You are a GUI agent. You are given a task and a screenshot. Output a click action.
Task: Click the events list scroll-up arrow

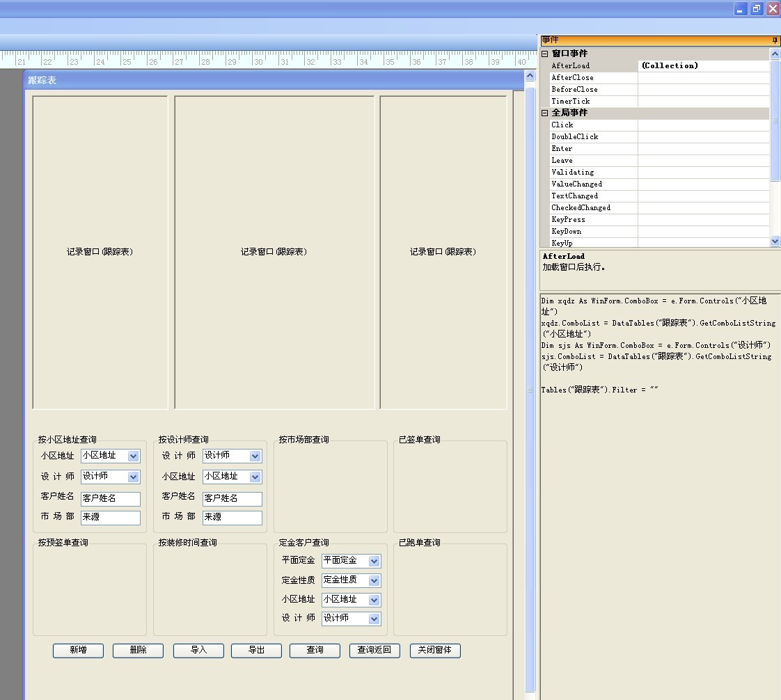tap(775, 54)
